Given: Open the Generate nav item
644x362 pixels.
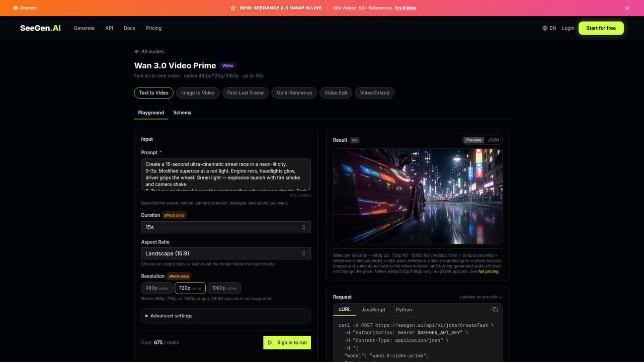Looking at the screenshot, I should (84, 28).
